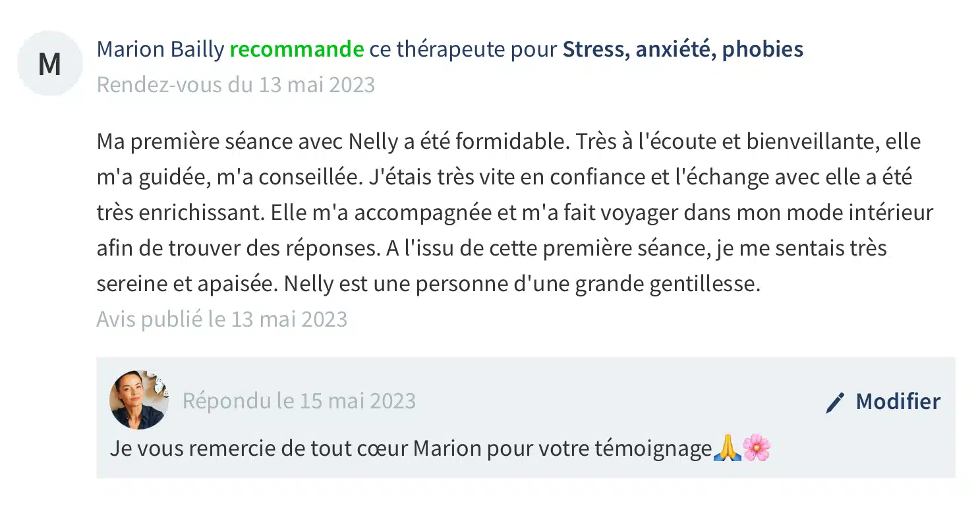Screen dimensions: 980x523
Task: Click the "Répondu le 15 mai 2023" timestamp
Action: (299, 401)
